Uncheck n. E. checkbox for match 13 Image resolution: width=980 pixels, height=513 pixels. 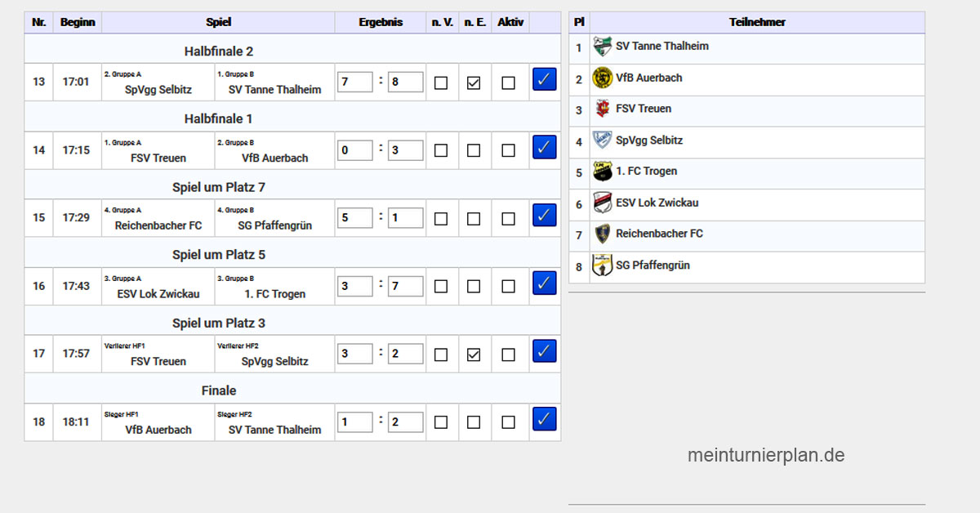[474, 83]
